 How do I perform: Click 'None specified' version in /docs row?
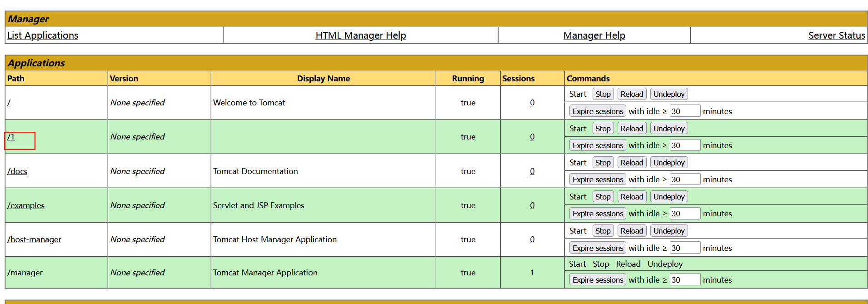click(x=137, y=171)
